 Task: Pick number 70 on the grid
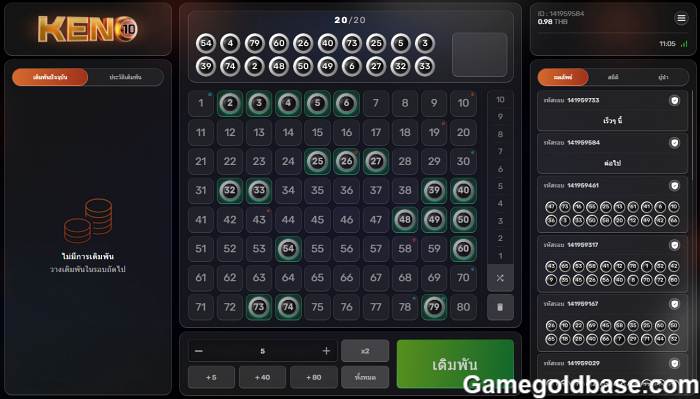pyautogui.click(x=463, y=278)
